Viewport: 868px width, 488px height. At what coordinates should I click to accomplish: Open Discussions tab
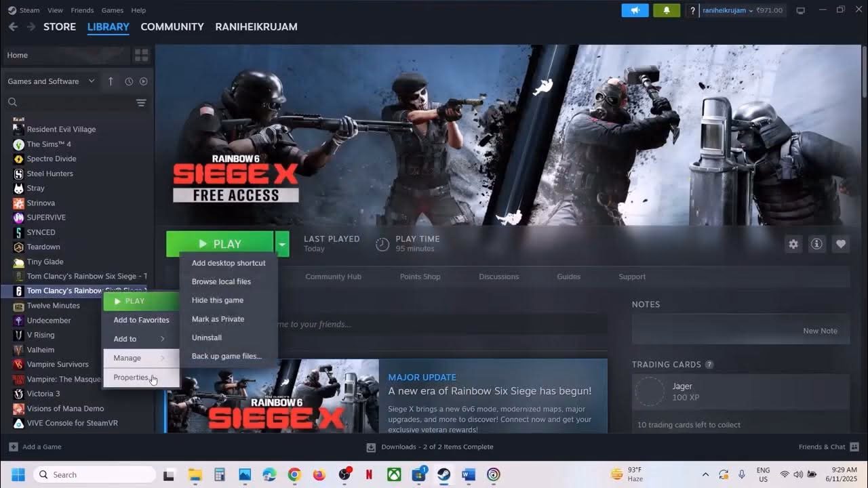(x=498, y=277)
